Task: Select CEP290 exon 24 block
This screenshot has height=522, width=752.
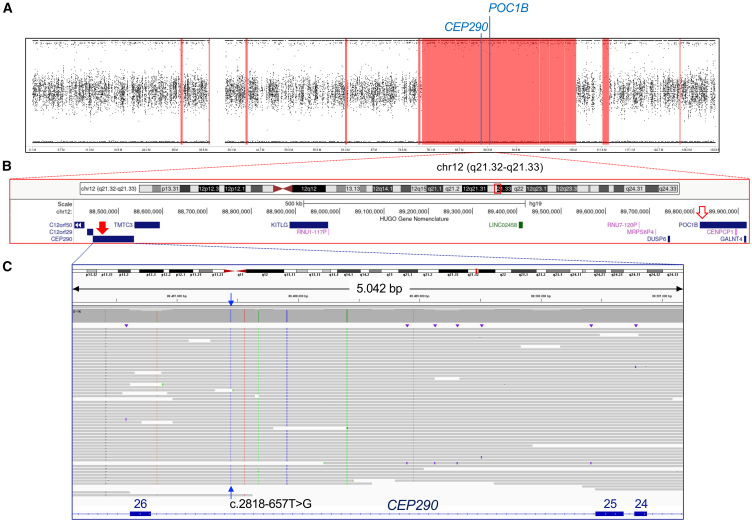Action: pyautogui.click(x=641, y=512)
